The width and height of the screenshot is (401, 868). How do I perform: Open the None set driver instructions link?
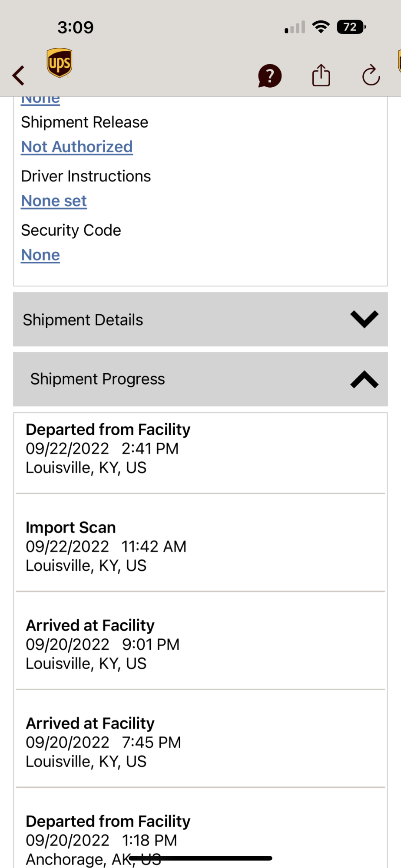54,201
